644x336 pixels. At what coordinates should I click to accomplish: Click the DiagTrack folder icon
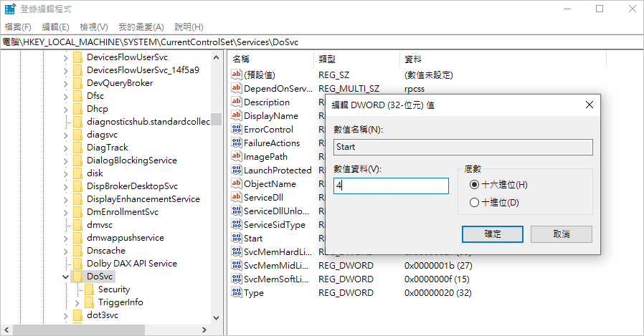coord(77,148)
